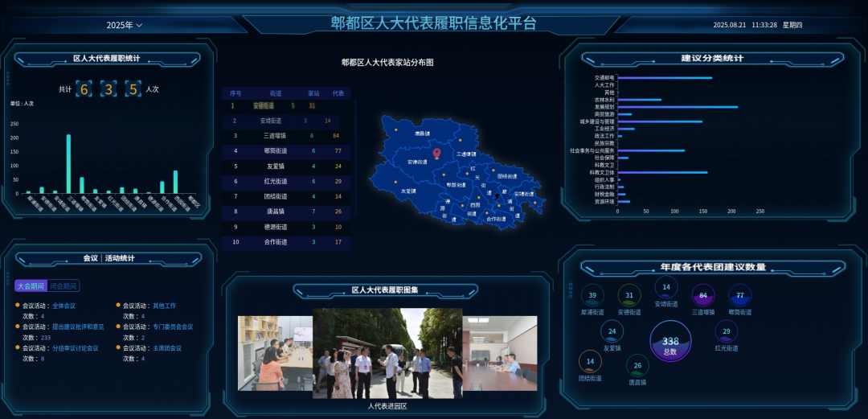Click the 发展规划 bar in 建议分类统计
This screenshot has width=868, height=419.
pyautogui.click(x=677, y=107)
